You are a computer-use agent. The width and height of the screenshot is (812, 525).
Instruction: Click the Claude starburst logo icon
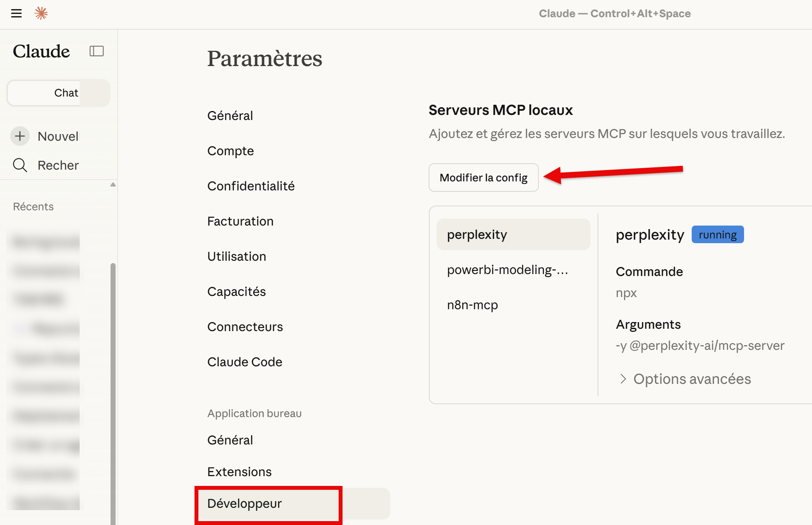pos(41,14)
